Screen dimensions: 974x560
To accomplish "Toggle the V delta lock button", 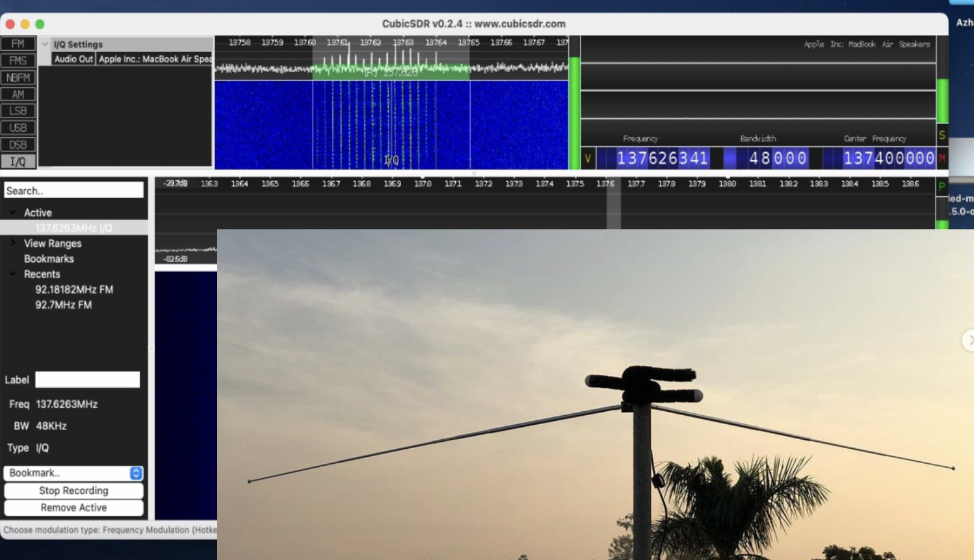I will pyautogui.click(x=588, y=159).
